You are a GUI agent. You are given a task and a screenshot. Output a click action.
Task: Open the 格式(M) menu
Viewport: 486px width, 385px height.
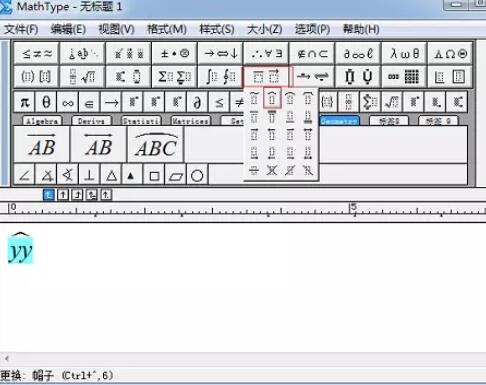tap(167, 29)
